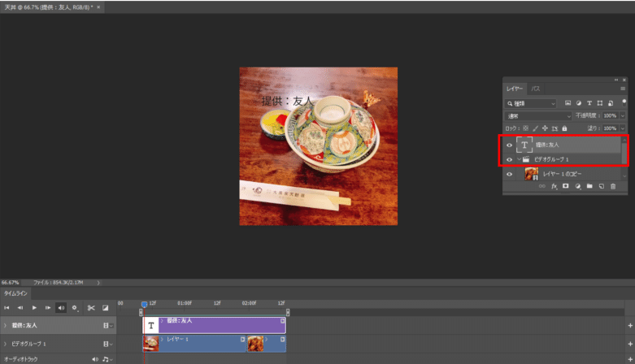635x364 pixels.
Task: Hide the 提供:友人 text layer
Action: click(510, 145)
